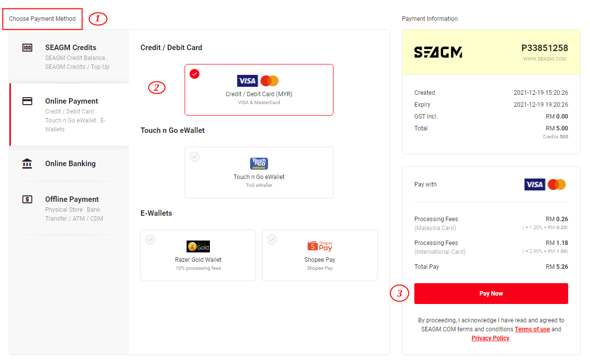Click the SEAGM Credits wallet icon

27,48
